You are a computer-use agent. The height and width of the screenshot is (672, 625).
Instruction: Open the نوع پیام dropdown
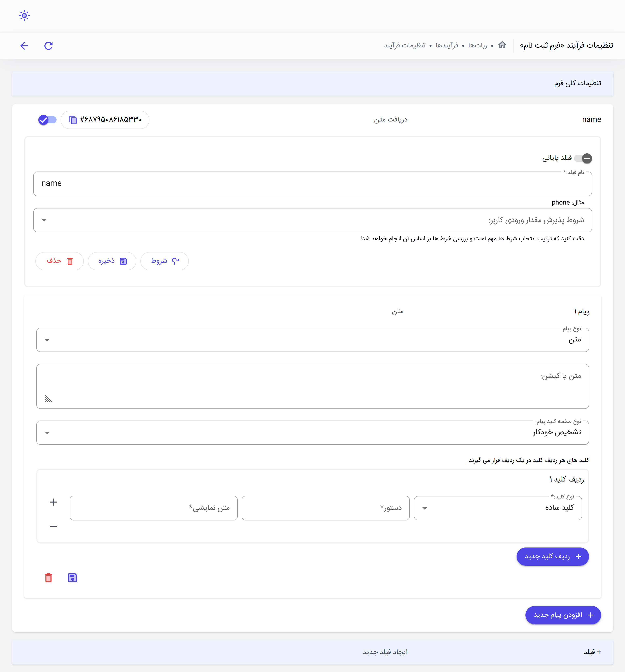tap(313, 340)
